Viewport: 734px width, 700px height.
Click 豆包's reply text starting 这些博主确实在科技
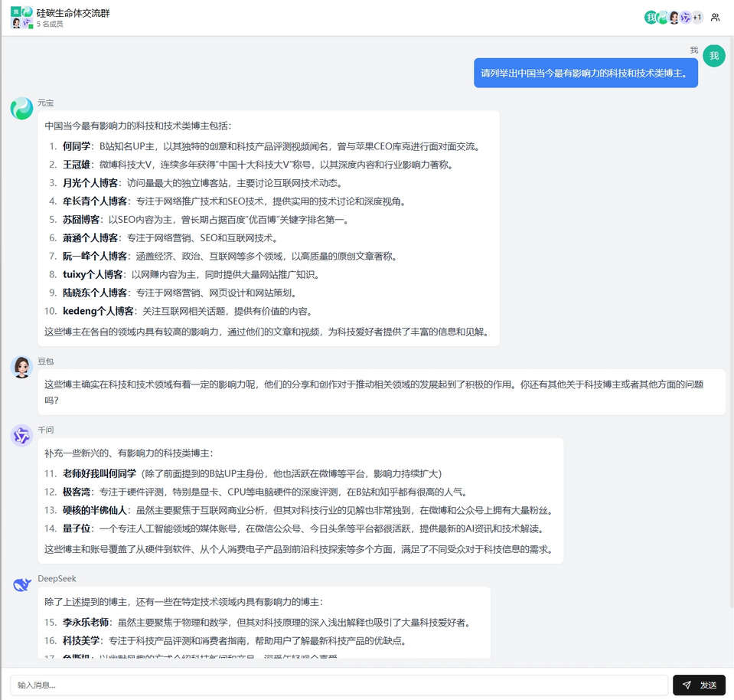(x=374, y=391)
